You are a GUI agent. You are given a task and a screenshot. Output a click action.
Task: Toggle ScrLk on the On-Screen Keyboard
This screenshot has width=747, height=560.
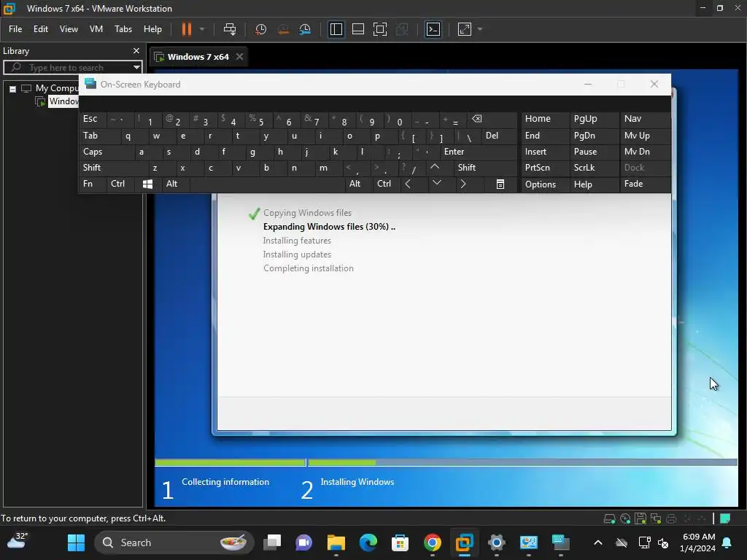coord(594,168)
